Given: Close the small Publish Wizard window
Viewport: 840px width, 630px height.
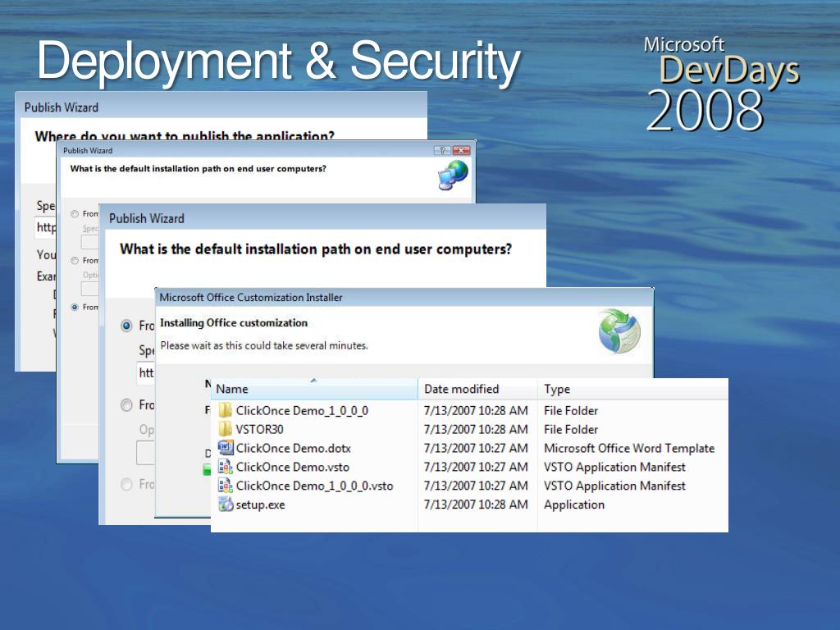Looking at the screenshot, I should tap(461, 151).
